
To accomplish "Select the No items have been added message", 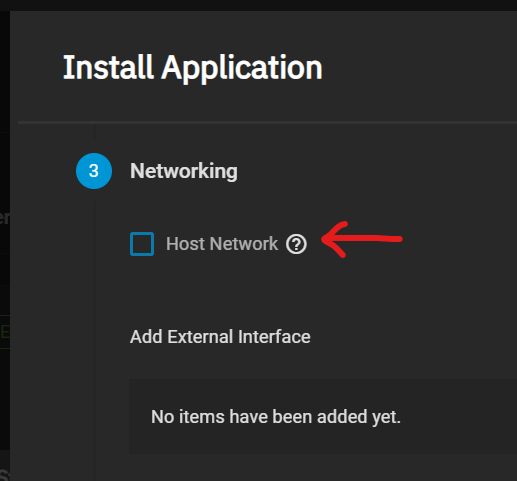I will pyautogui.click(x=276, y=417).
